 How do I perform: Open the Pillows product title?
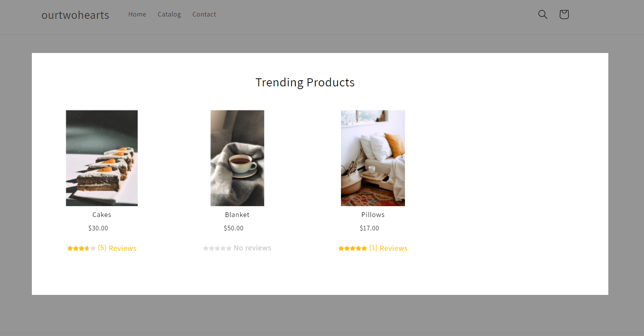tap(373, 215)
